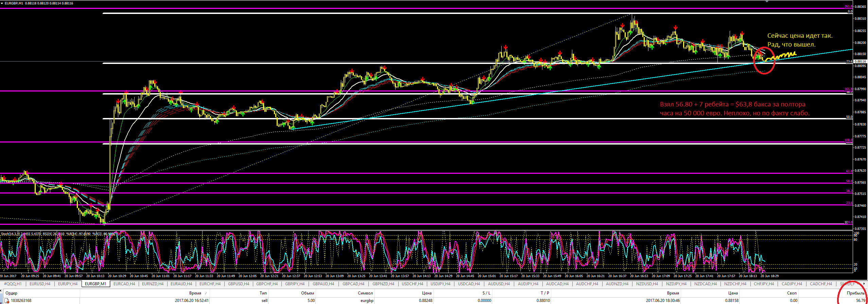
Task: Show the GBPCAD,H4 chart tab
Action: (x=353, y=284)
